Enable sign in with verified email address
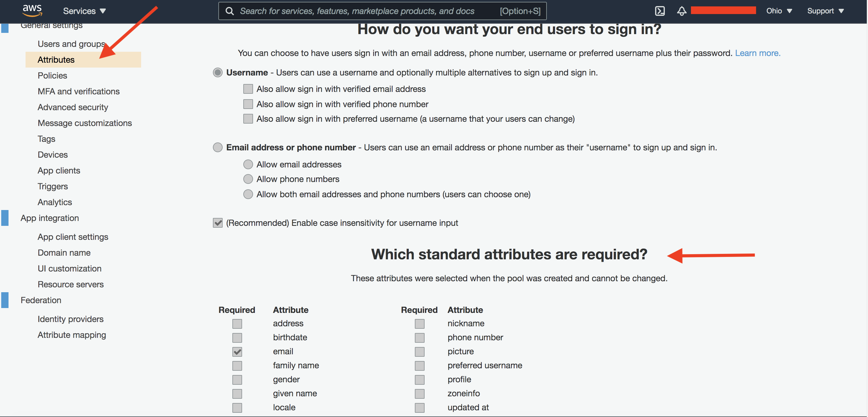The height and width of the screenshot is (417, 868). [x=248, y=89]
